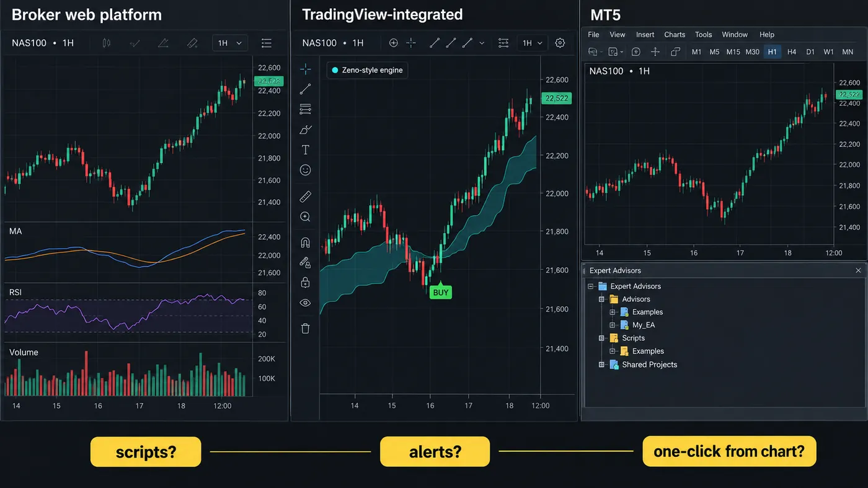Click the current price tag in TradingView chart
Viewport: 868px width, 488px height.
[556, 98]
